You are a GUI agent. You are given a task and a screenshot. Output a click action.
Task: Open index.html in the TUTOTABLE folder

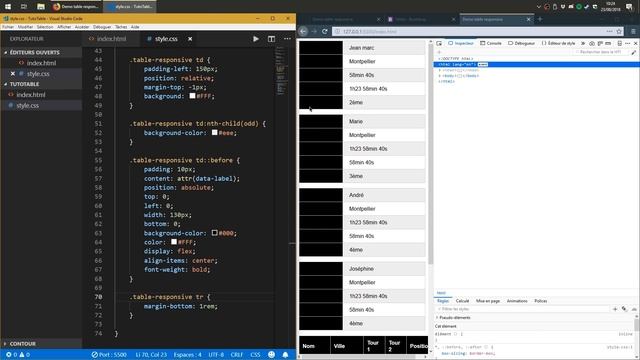pyautogui.click(x=31, y=95)
